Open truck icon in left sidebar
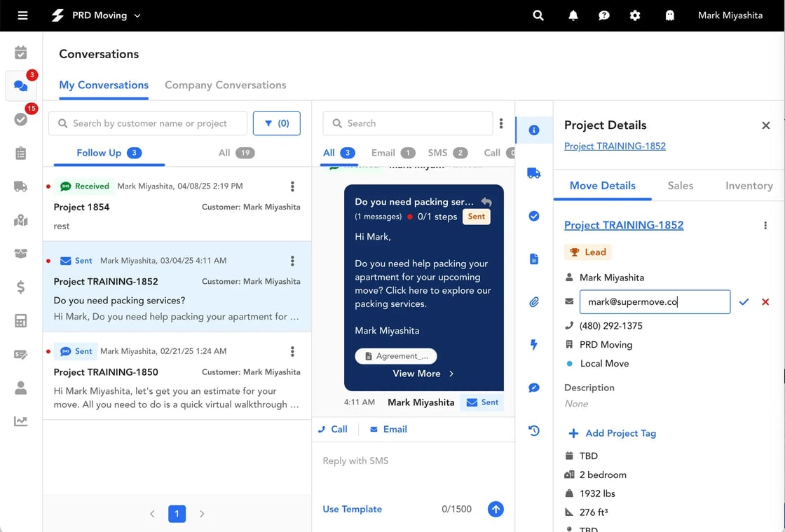 coord(20,186)
